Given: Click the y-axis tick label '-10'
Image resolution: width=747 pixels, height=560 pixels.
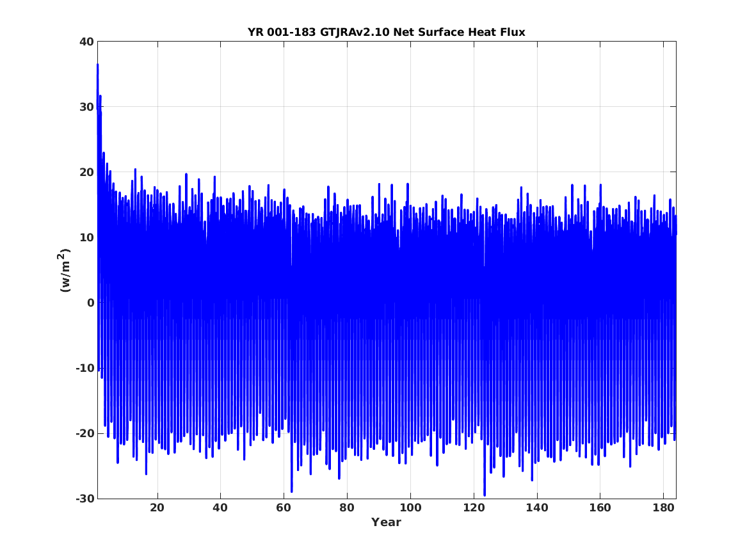Looking at the screenshot, I should pos(84,368).
